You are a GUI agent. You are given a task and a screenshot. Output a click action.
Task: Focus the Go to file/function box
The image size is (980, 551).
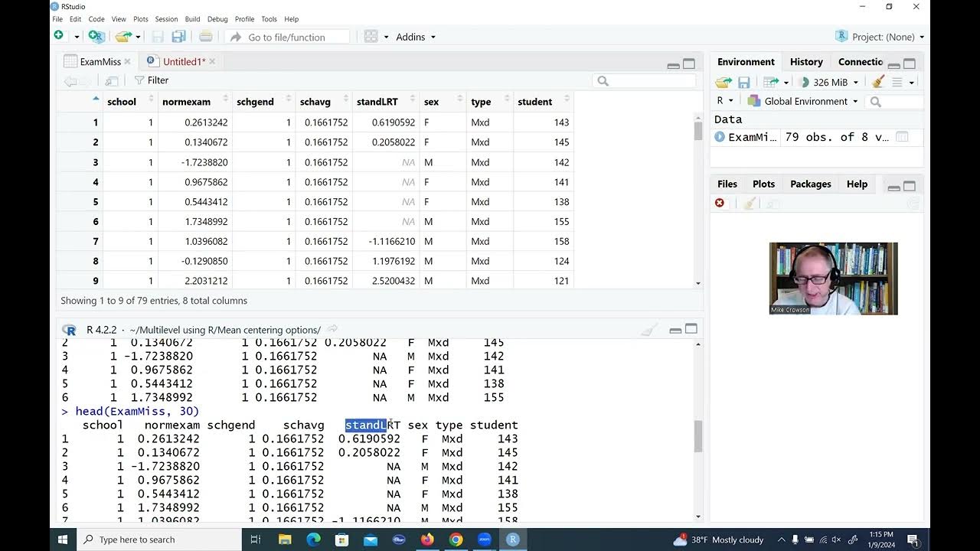pyautogui.click(x=287, y=37)
